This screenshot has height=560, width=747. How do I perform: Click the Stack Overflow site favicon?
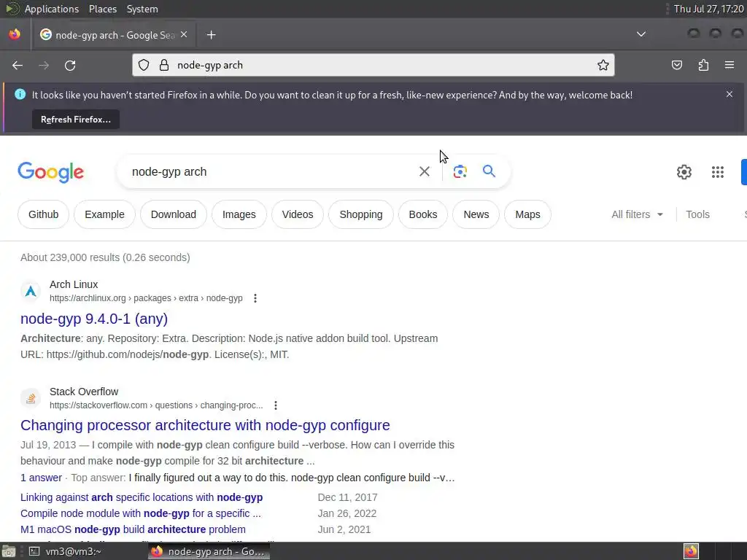coord(31,398)
